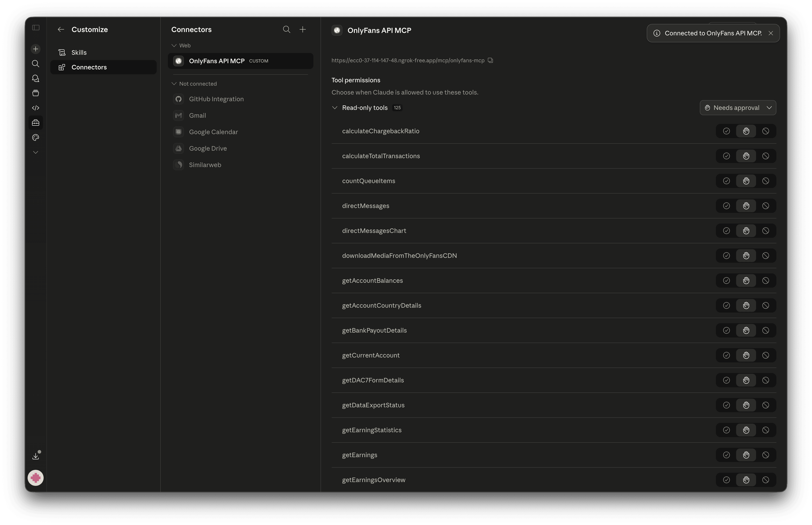This screenshot has height=525, width=812.
Task: Select OnlyFans API MCP connector
Action: tap(240, 61)
